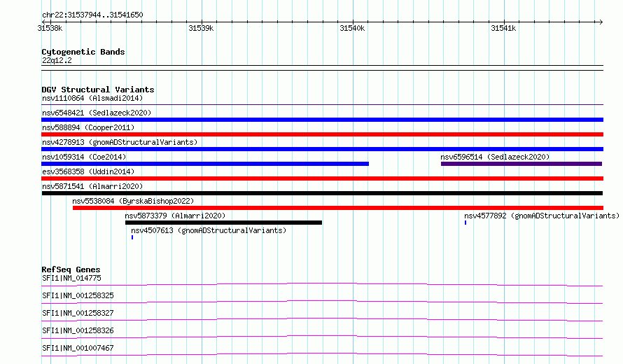Click the red bar under esv3568358
The image size is (623, 364).
point(322,178)
